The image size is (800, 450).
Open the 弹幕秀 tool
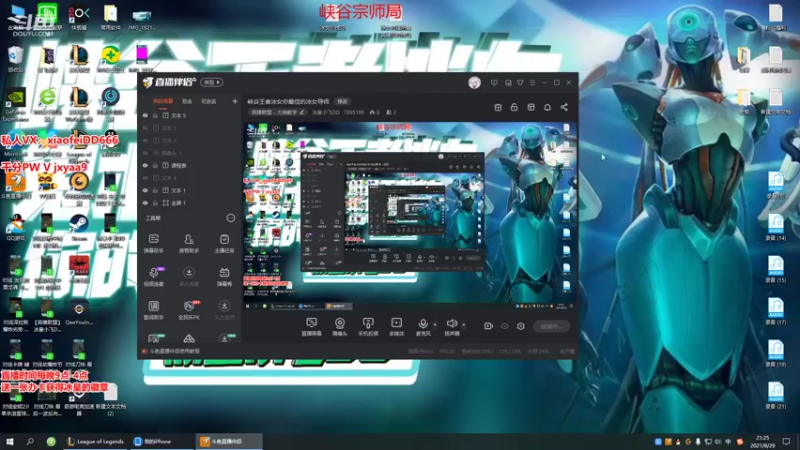(224, 276)
